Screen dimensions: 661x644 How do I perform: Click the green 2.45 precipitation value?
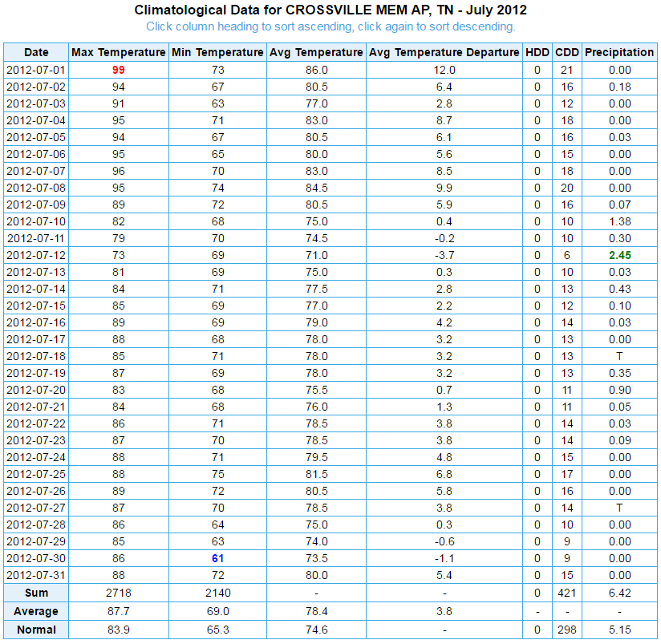coord(619,255)
